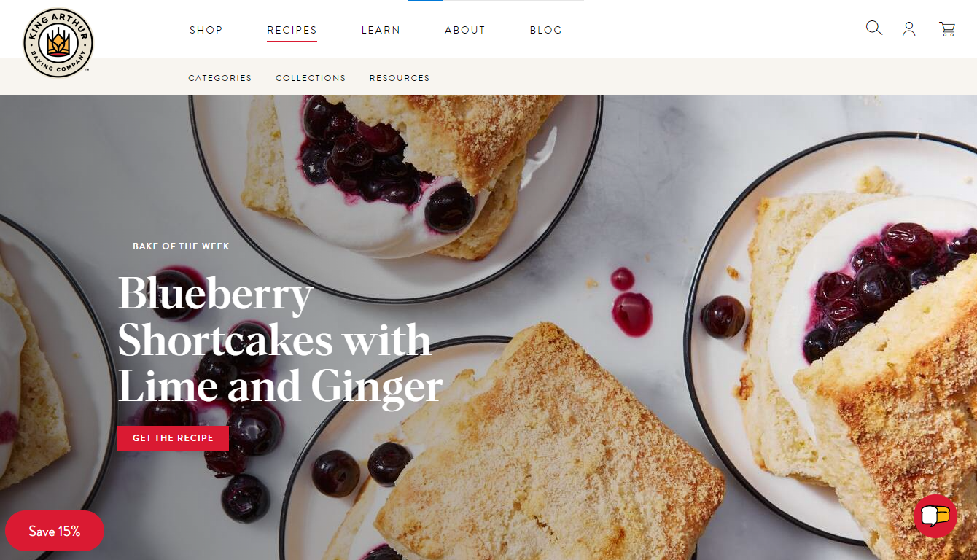The height and width of the screenshot is (560, 977).
Task: View the shopping cart icon
Action: click(947, 29)
